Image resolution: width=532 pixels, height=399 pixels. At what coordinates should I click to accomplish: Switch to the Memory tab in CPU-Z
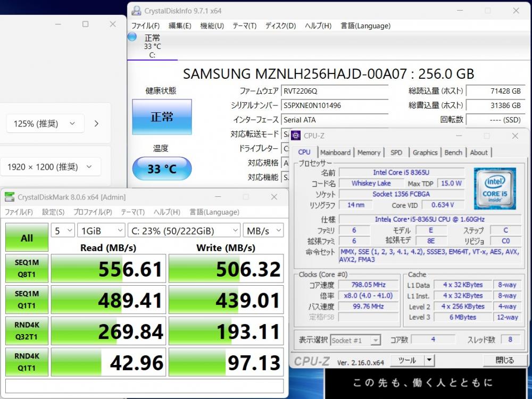pos(369,153)
